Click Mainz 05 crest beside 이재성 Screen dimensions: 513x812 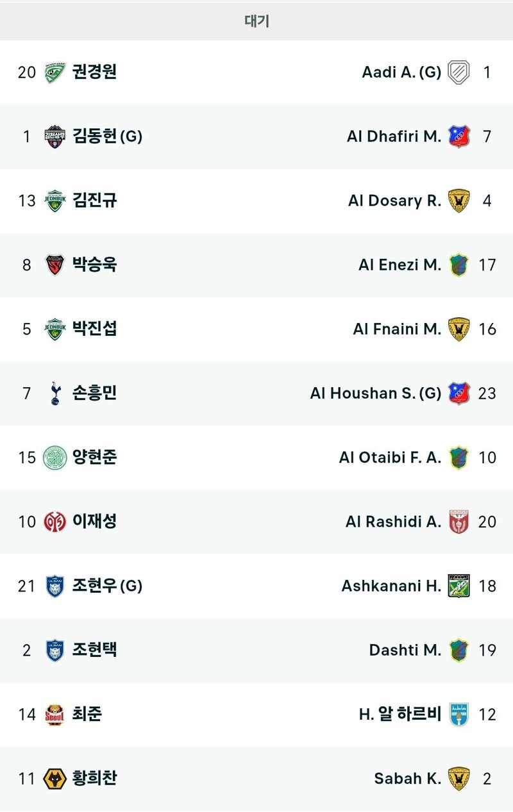55,522
